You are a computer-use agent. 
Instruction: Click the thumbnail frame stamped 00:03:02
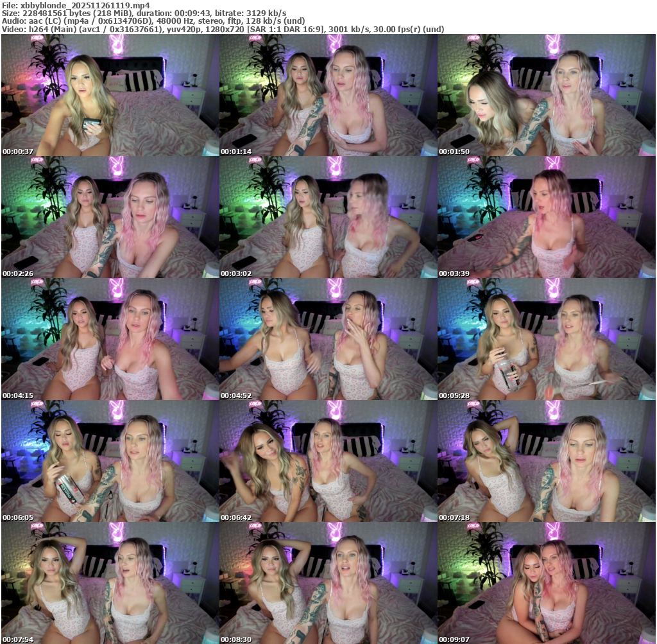328,217
